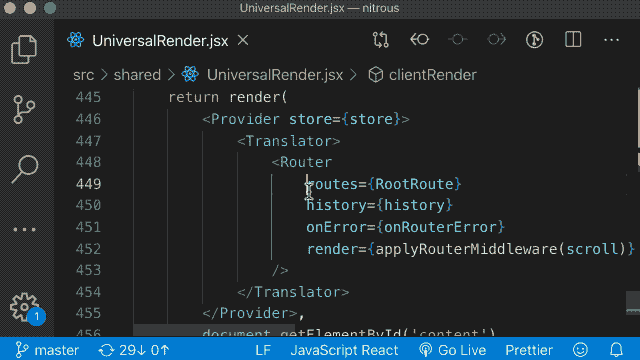Click the RootRoute identifier on line 449
Screen dimensions: 640x360
[414, 184]
